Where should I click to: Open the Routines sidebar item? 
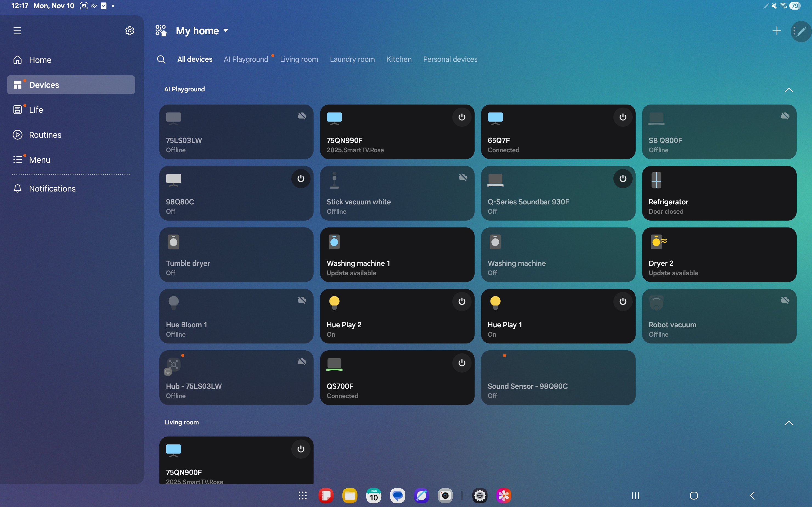pos(45,135)
